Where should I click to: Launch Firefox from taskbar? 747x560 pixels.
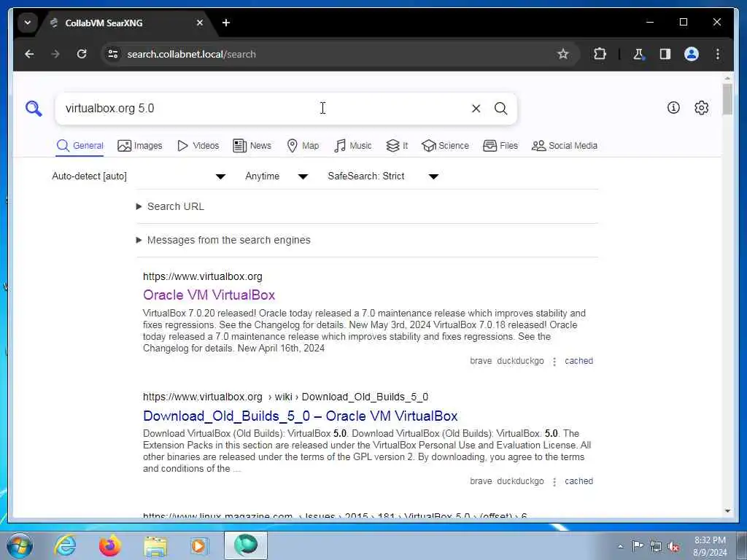(x=109, y=545)
